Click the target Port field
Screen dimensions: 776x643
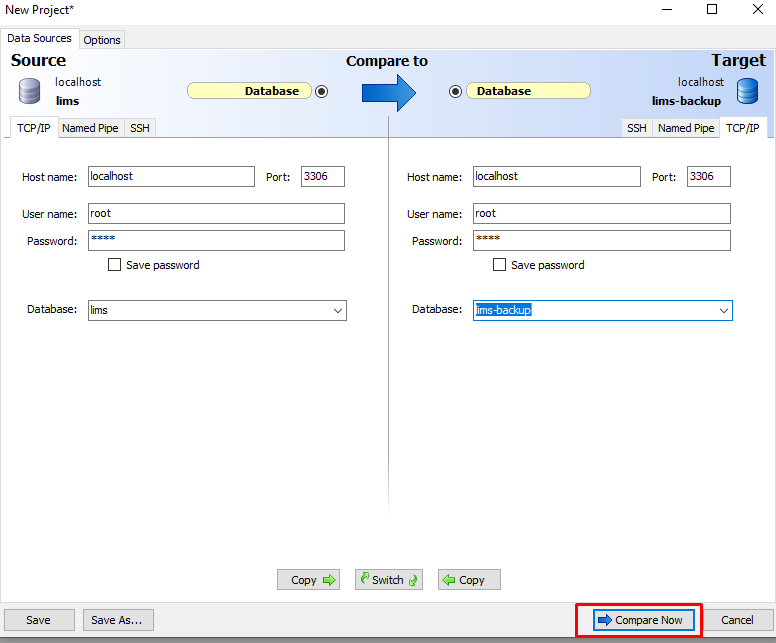point(708,176)
